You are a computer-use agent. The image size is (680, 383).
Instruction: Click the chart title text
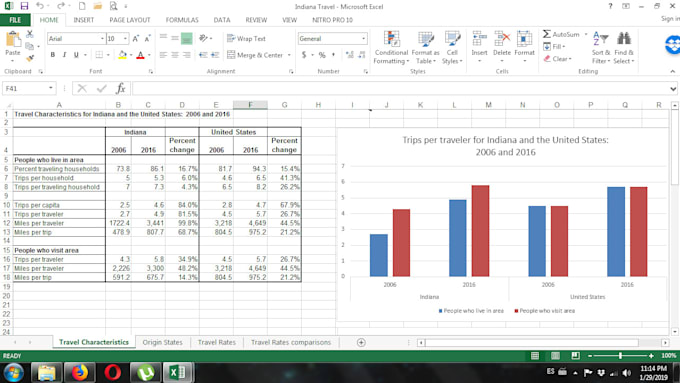point(505,146)
